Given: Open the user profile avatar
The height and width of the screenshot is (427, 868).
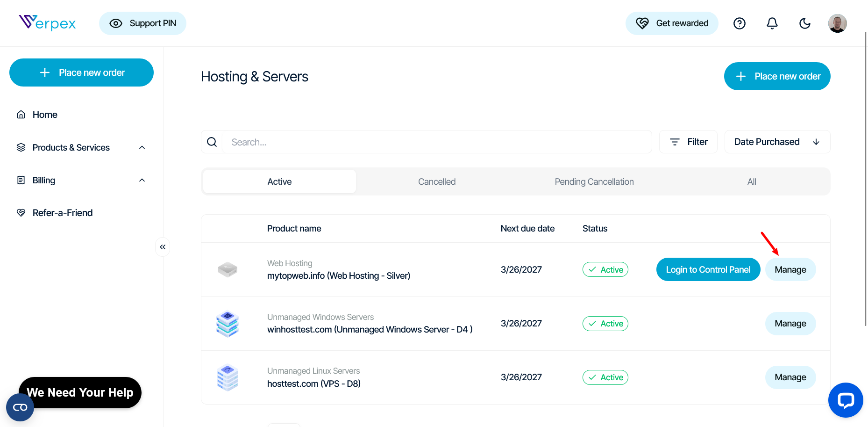Looking at the screenshot, I should [x=838, y=23].
